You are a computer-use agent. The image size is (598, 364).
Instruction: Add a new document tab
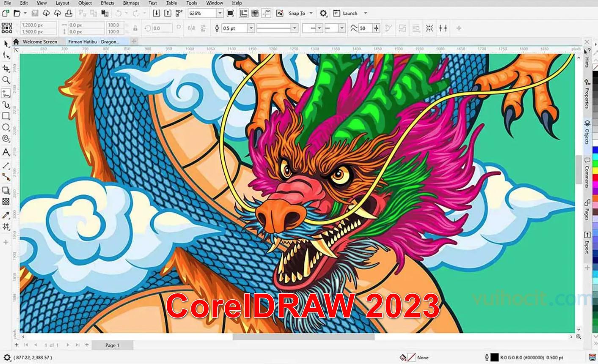coord(134,41)
